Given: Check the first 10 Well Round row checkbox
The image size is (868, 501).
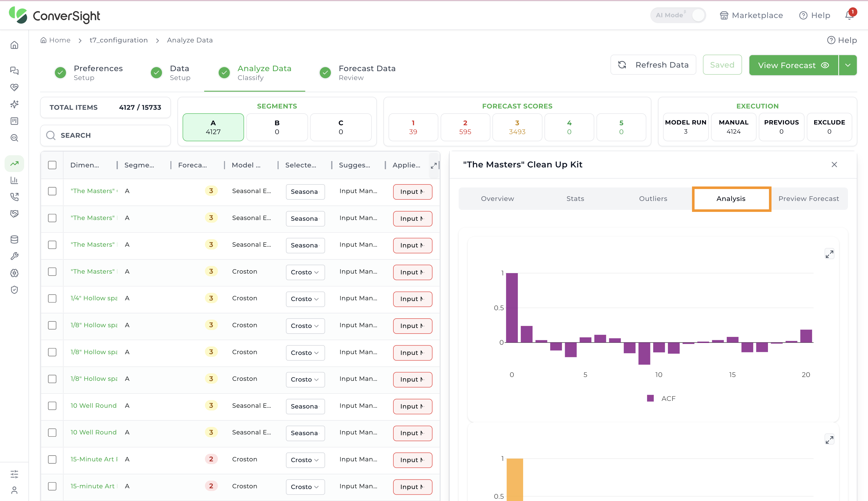Looking at the screenshot, I should [x=52, y=406].
